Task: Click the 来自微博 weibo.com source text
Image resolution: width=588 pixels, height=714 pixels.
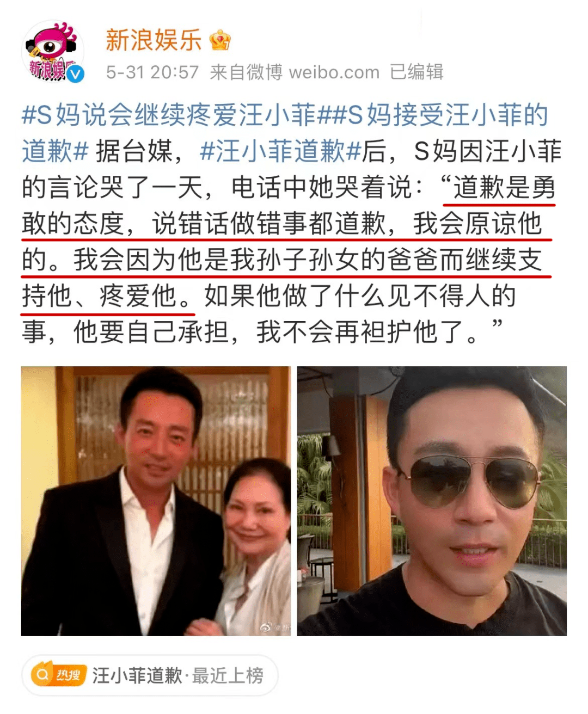Action: coord(295,72)
